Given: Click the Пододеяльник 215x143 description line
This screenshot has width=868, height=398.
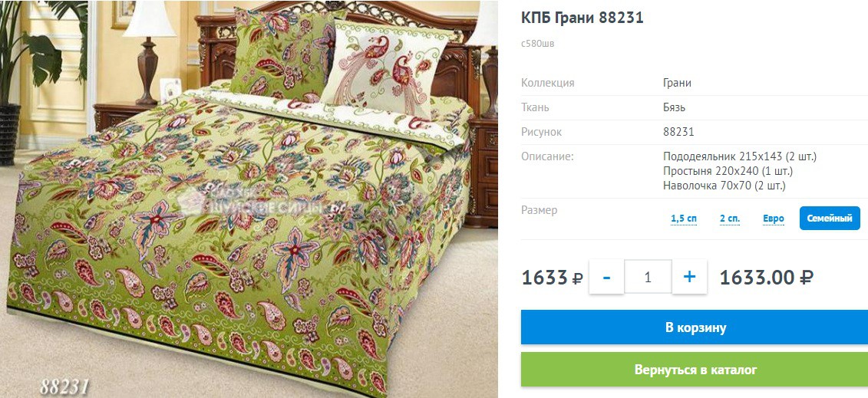Looking at the screenshot, I should pos(740,156).
